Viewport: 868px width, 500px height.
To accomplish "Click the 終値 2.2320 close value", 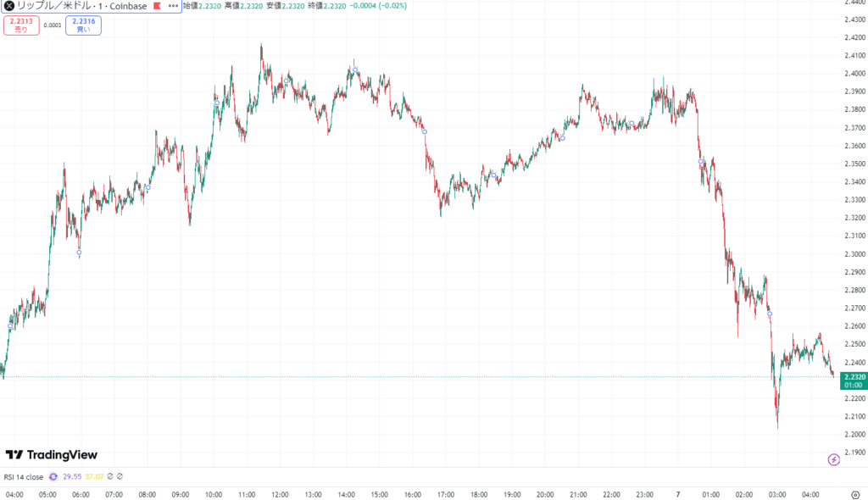I will tap(327, 6).
